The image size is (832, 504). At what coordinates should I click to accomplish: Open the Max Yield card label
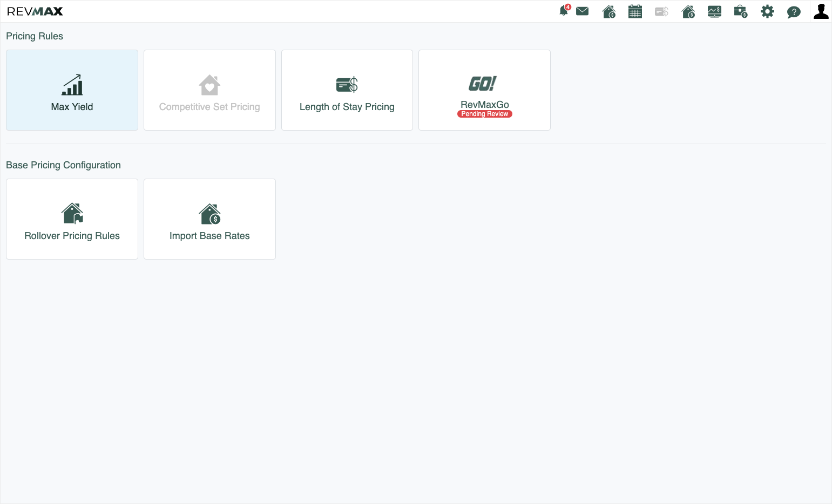(72, 107)
